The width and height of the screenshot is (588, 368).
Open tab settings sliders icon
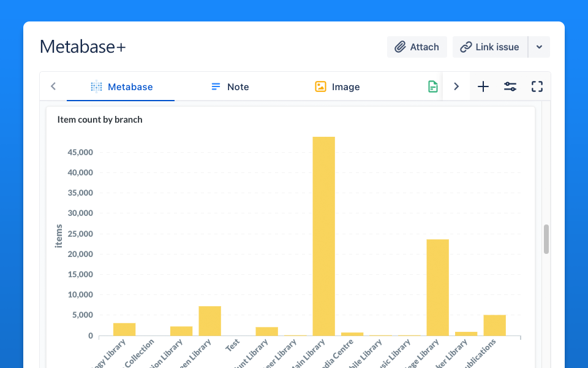pyautogui.click(x=510, y=86)
